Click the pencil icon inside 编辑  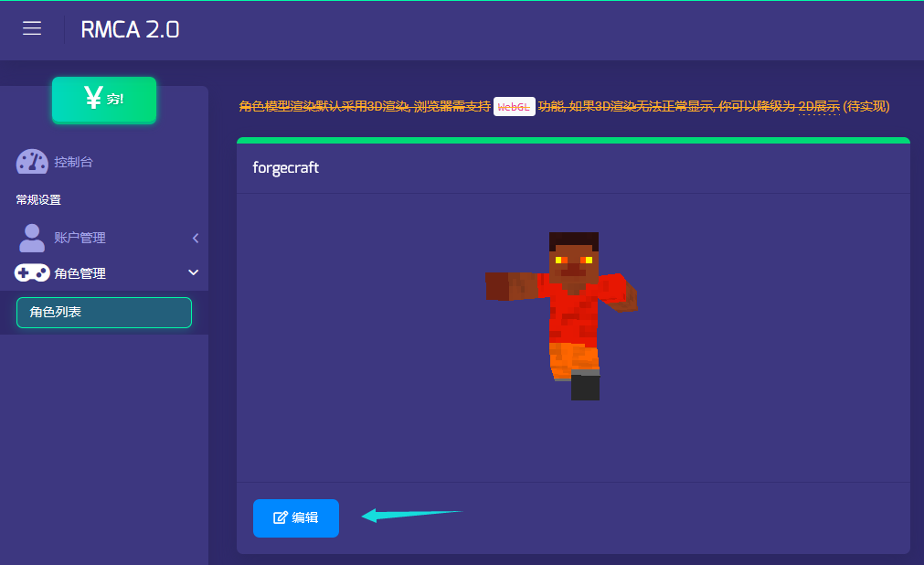281,518
